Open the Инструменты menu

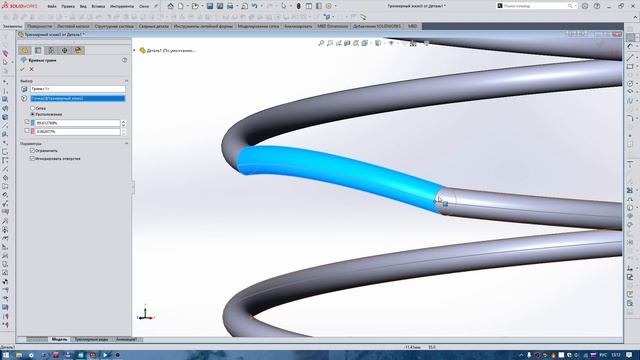coord(122,7)
